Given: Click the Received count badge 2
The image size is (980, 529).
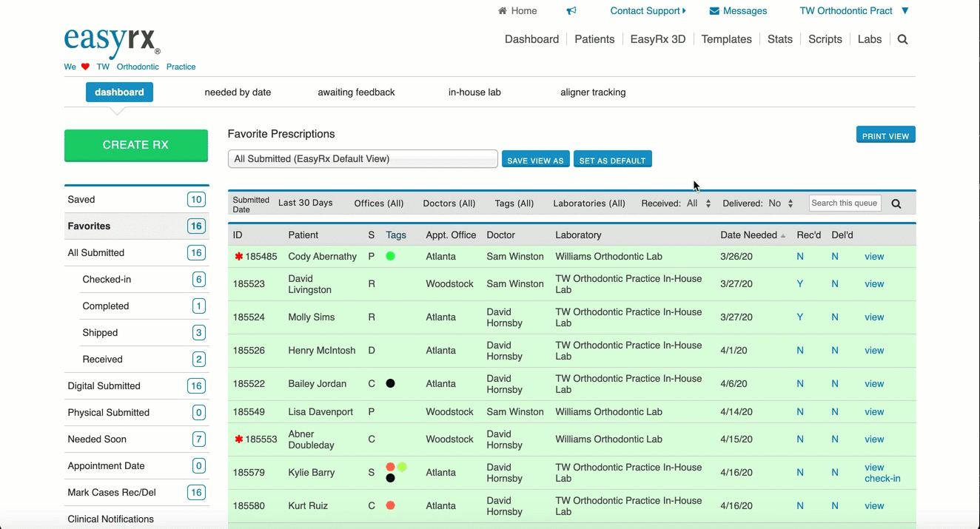Looking at the screenshot, I should [x=199, y=359].
